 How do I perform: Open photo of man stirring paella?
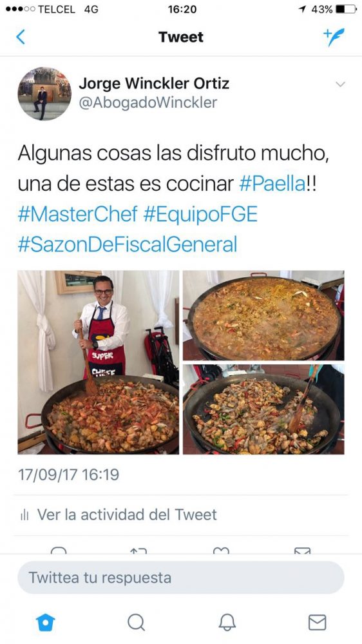pyautogui.click(x=98, y=362)
